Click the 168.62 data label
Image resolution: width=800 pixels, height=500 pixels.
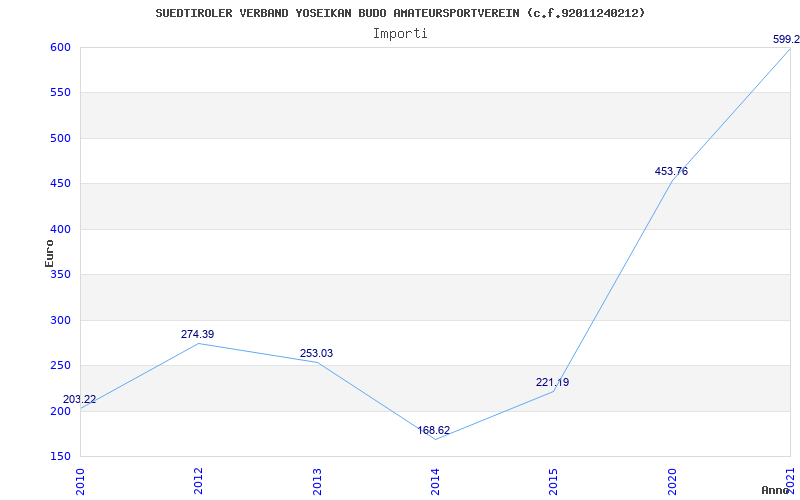(x=434, y=431)
